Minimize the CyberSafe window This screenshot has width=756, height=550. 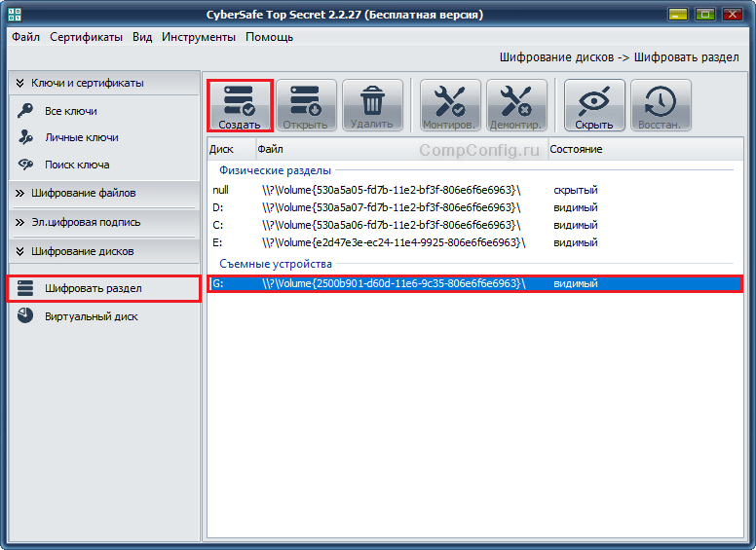677,15
